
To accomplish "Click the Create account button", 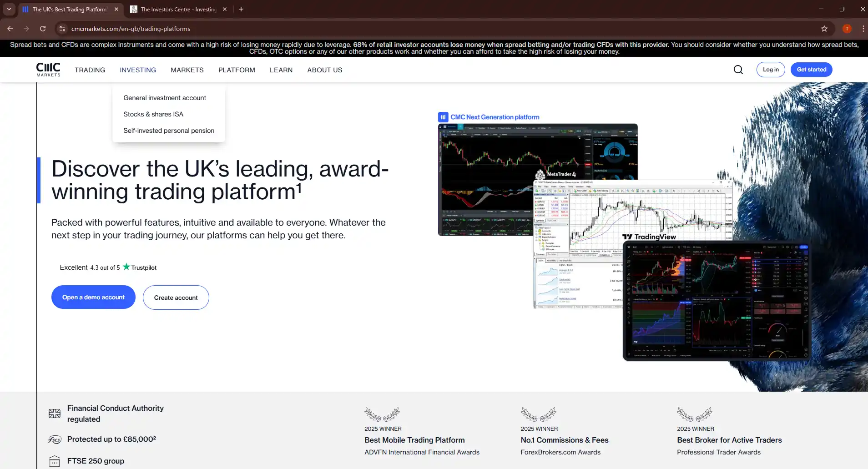I will pos(176,298).
